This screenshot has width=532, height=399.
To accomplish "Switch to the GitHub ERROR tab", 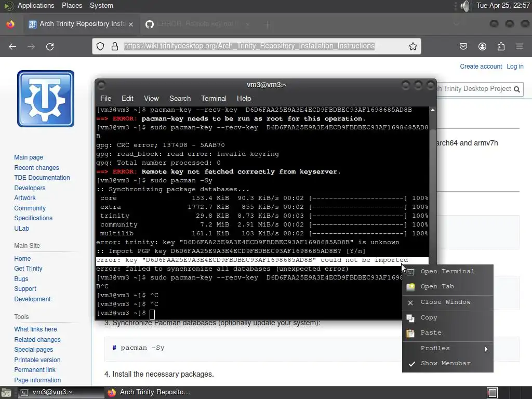I will (198, 24).
